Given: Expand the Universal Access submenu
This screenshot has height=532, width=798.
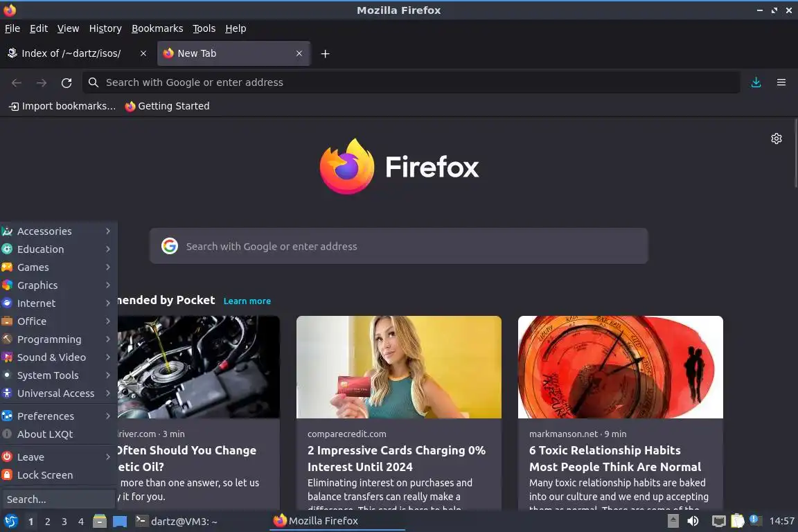Looking at the screenshot, I should pos(58,393).
